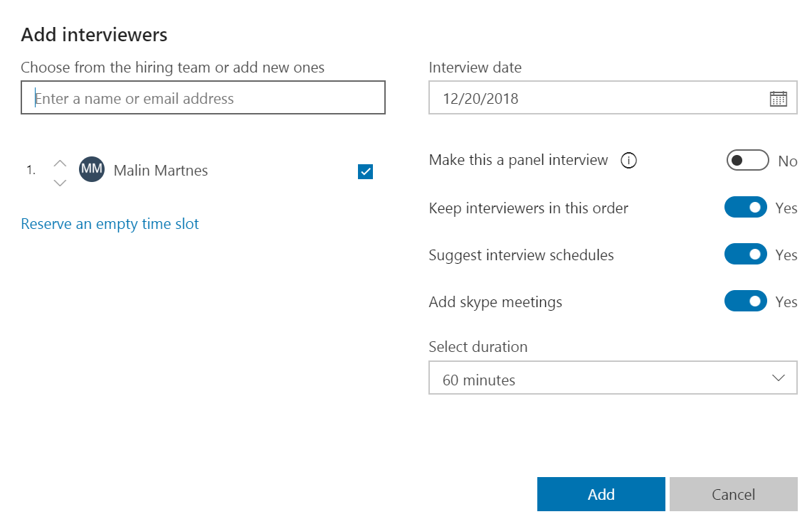This screenshot has height=524, width=812.
Task: Enable the panel interview toggle
Action: coord(747,160)
